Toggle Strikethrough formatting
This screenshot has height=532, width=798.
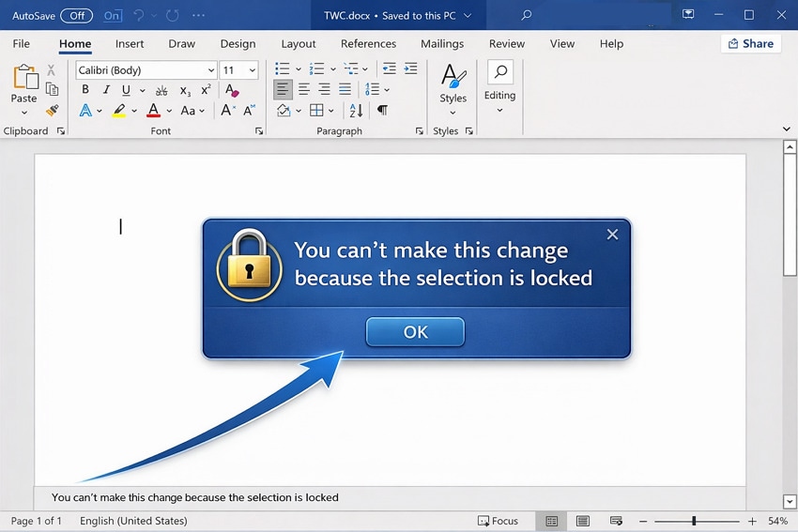click(x=161, y=90)
